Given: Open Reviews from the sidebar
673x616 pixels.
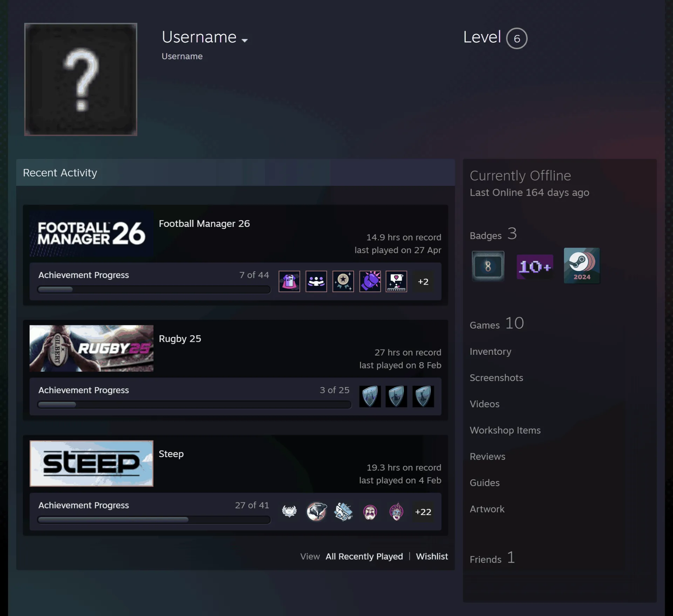Looking at the screenshot, I should pos(488,456).
